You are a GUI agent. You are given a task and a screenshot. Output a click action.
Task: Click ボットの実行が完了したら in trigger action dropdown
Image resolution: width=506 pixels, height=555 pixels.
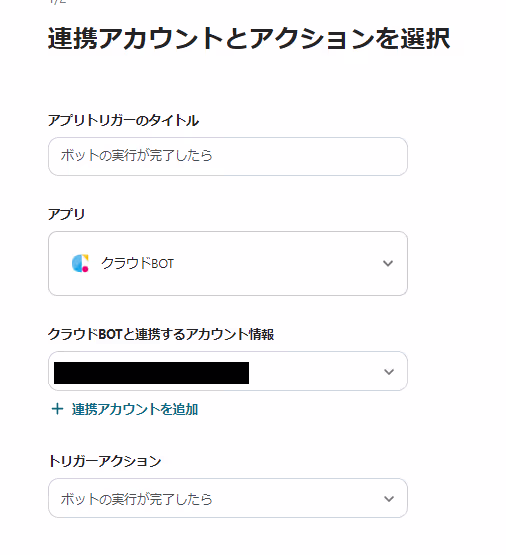click(x=136, y=499)
